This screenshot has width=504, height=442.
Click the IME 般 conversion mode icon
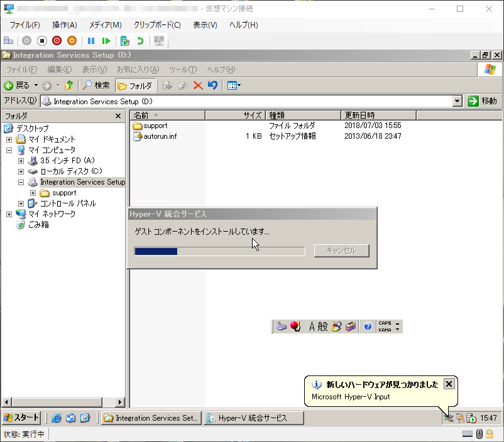point(322,326)
